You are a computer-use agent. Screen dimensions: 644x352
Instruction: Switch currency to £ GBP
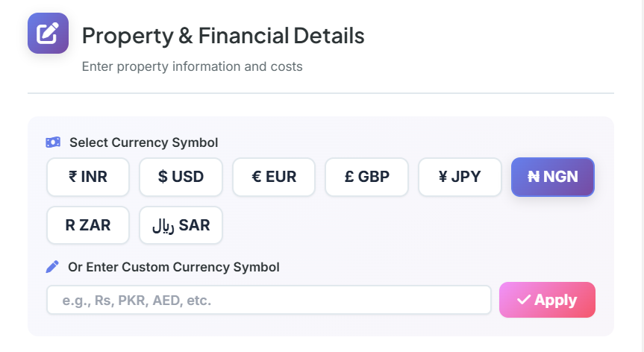(x=366, y=177)
